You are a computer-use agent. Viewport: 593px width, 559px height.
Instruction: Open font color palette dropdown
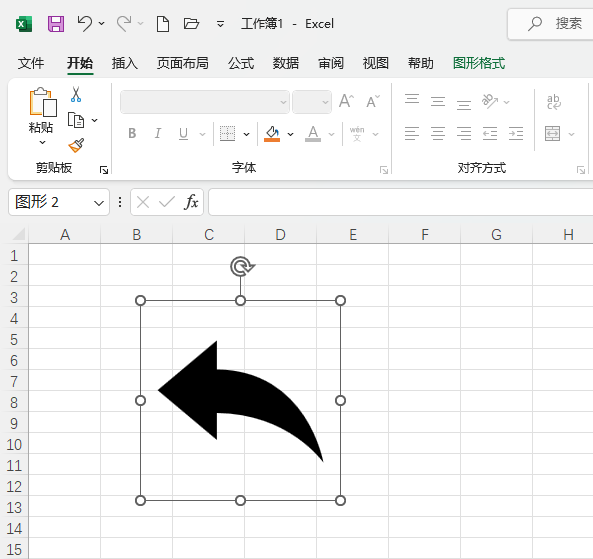(331, 134)
